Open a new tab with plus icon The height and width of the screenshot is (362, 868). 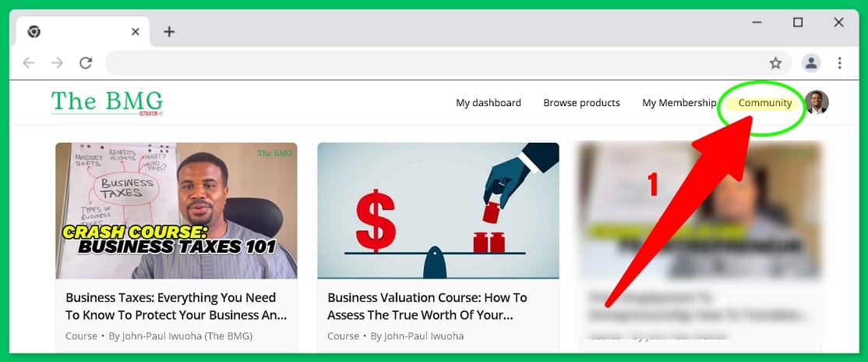coord(169,32)
